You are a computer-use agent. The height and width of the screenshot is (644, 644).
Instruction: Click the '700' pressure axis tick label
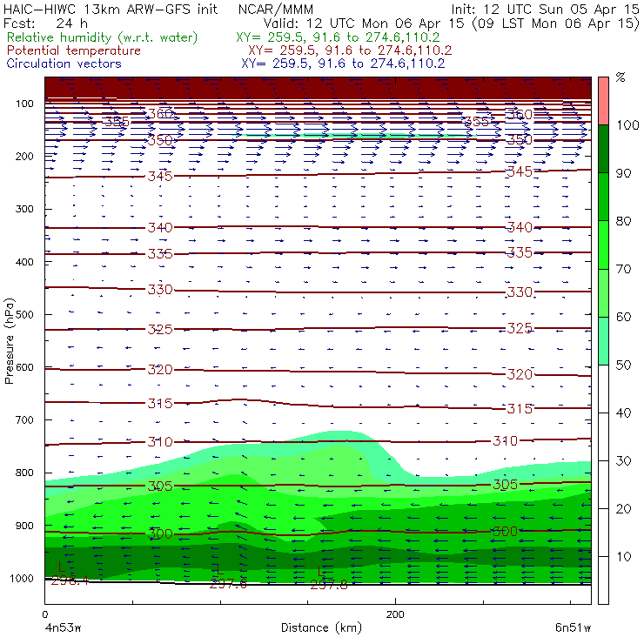[x=24, y=420]
